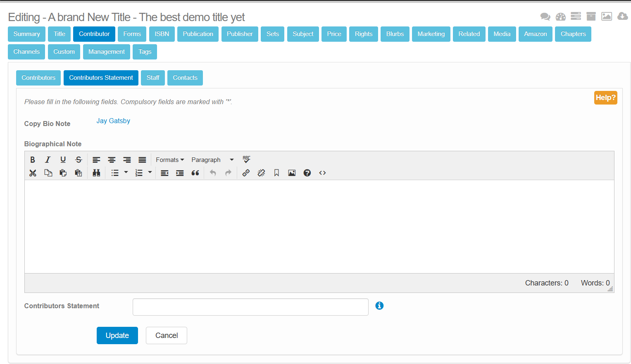Toggle italic formatting in editor
631x364 pixels.
[48, 160]
